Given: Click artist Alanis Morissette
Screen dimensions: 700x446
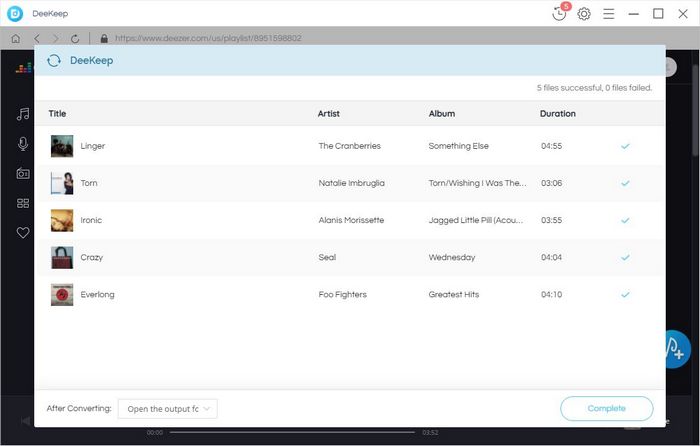Looking at the screenshot, I should pyautogui.click(x=351, y=220).
